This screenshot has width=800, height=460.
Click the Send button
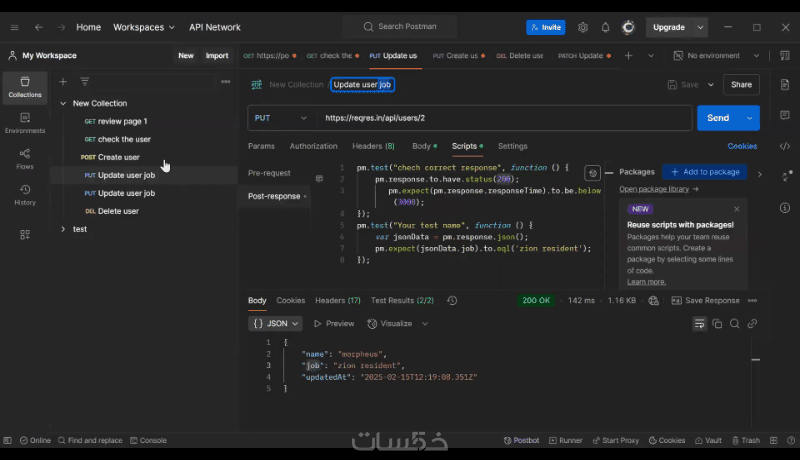pos(718,118)
